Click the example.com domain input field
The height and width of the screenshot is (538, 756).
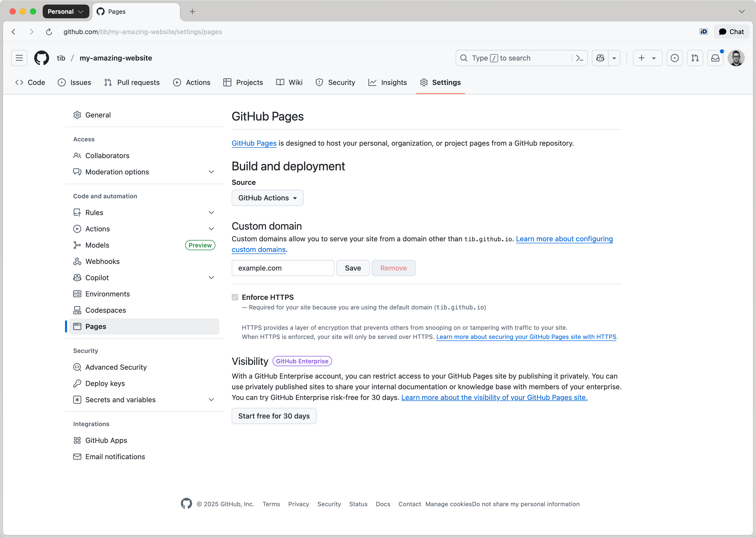tap(283, 268)
